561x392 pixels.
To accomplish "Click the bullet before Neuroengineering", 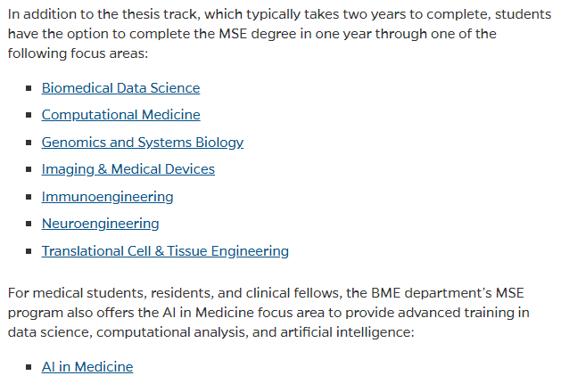I will [29, 224].
